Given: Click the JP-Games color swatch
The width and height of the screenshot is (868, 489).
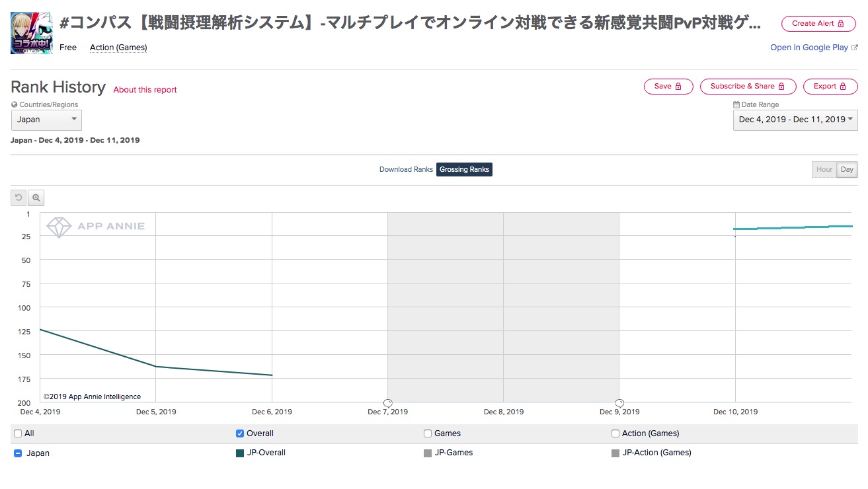Looking at the screenshot, I should click(x=428, y=453).
